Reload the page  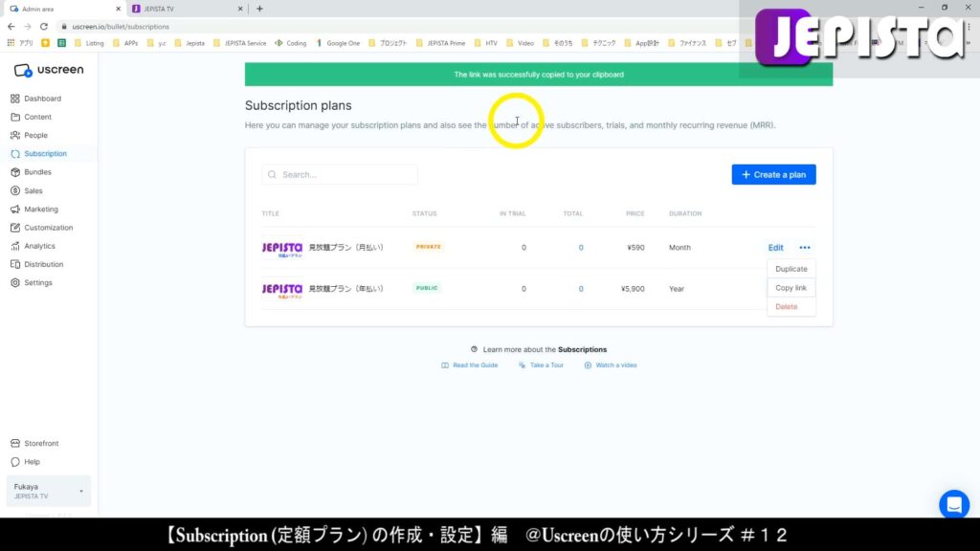(44, 27)
